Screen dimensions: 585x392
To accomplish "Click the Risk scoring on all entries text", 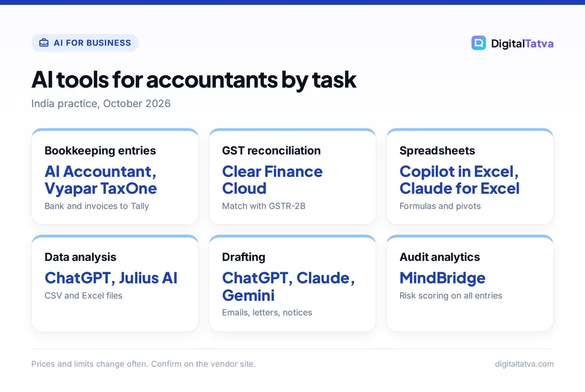I will click(x=451, y=296).
